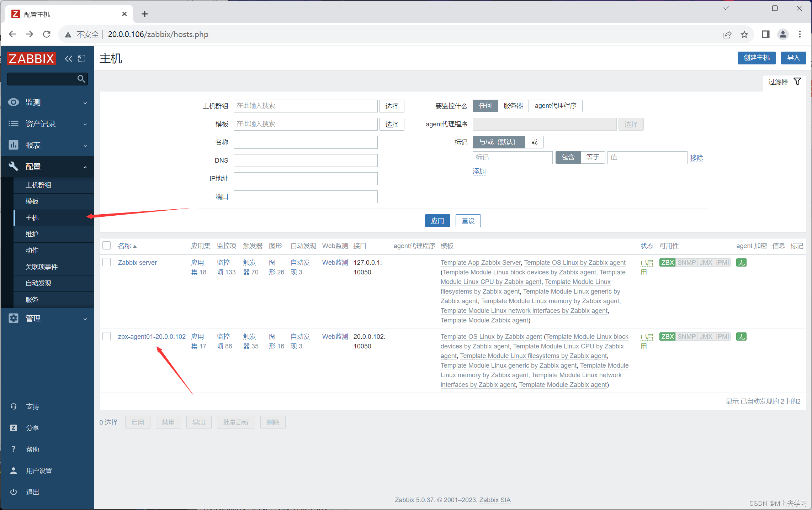This screenshot has width=812, height=510.
Task: Select agent代理程序 monitoring option
Action: point(556,106)
